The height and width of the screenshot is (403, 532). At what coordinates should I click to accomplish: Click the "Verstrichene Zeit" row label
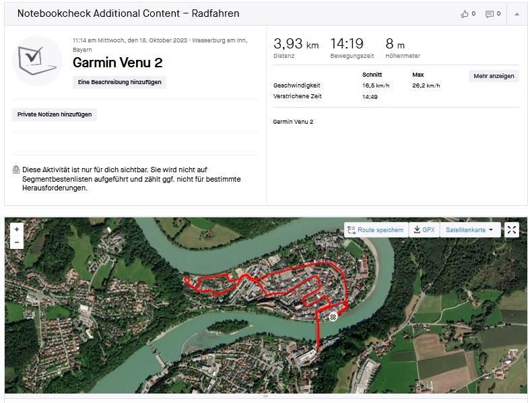[x=297, y=96]
